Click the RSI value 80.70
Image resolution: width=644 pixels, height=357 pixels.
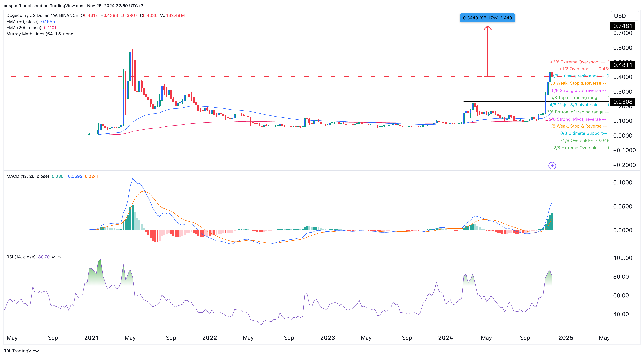coord(44,257)
